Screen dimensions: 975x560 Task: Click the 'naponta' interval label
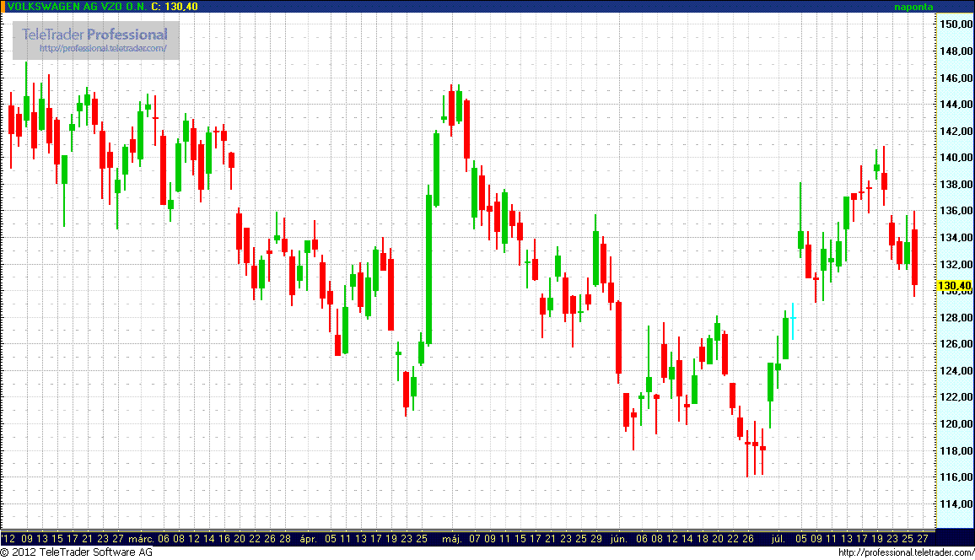pos(913,7)
